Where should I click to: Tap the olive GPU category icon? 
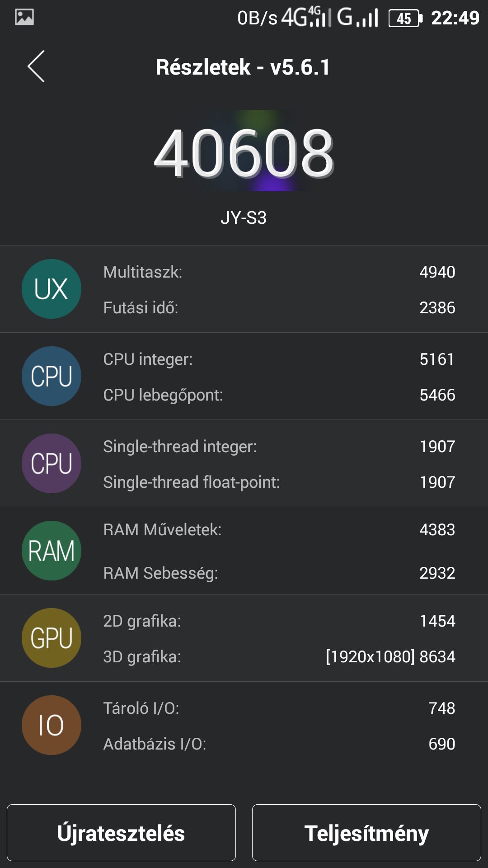[x=52, y=638]
